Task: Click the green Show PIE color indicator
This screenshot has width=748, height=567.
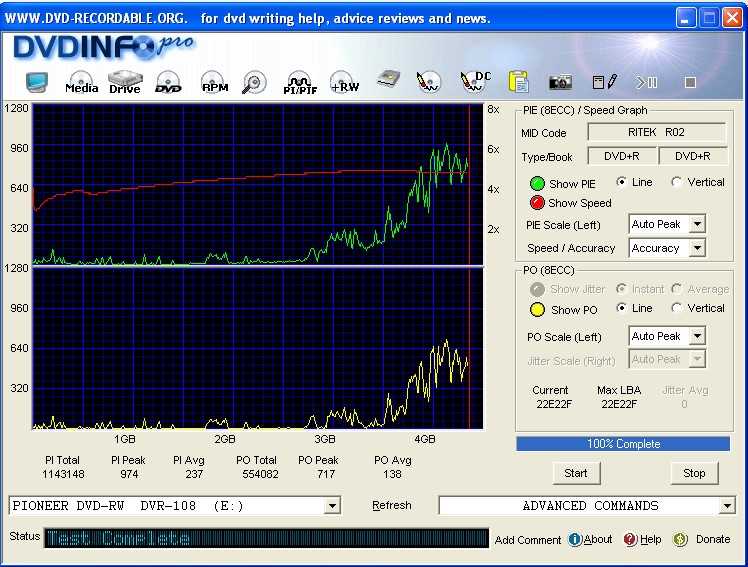Action: [x=537, y=184]
